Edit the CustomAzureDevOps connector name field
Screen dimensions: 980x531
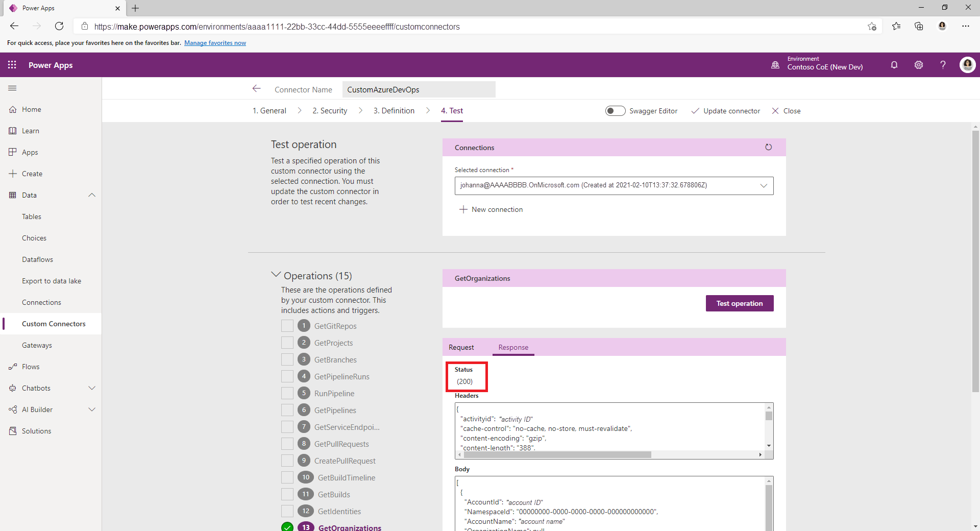(419, 89)
